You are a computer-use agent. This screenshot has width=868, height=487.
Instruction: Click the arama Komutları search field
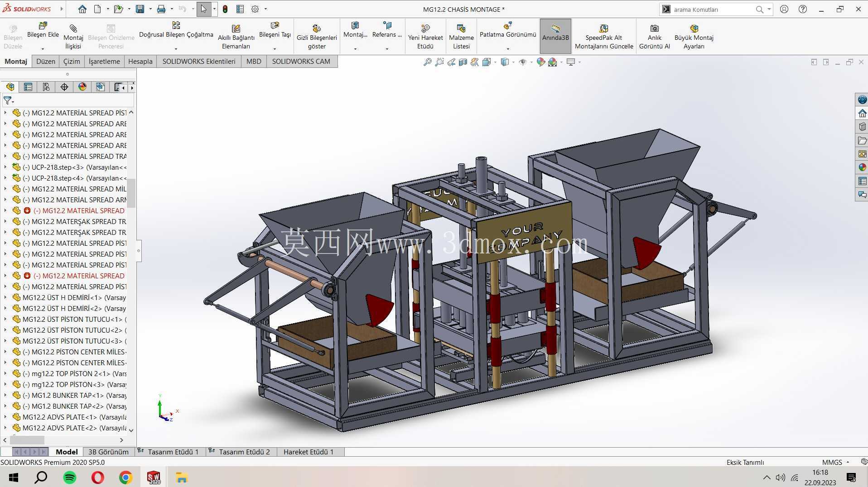(713, 10)
